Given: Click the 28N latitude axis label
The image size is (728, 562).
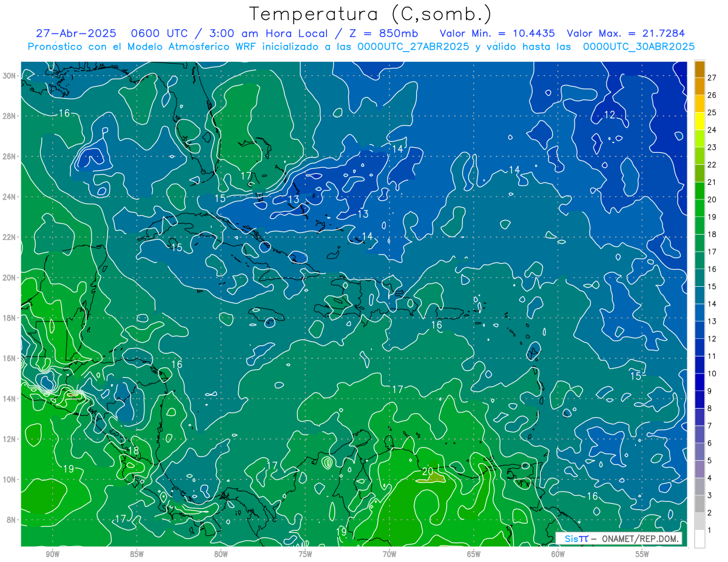Looking at the screenshot, I should pos(9,116).
